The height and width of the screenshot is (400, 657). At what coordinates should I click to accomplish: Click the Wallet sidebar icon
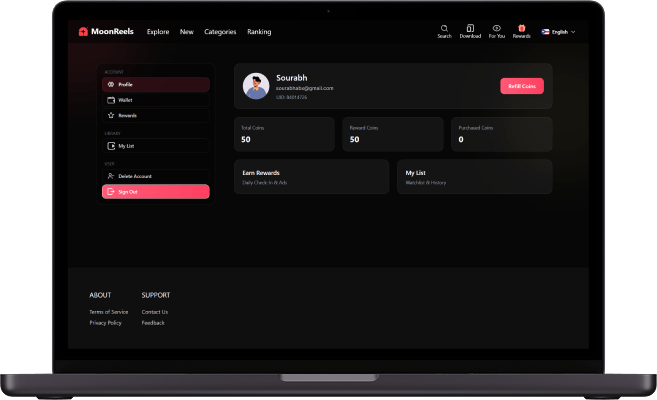[111, 100]
